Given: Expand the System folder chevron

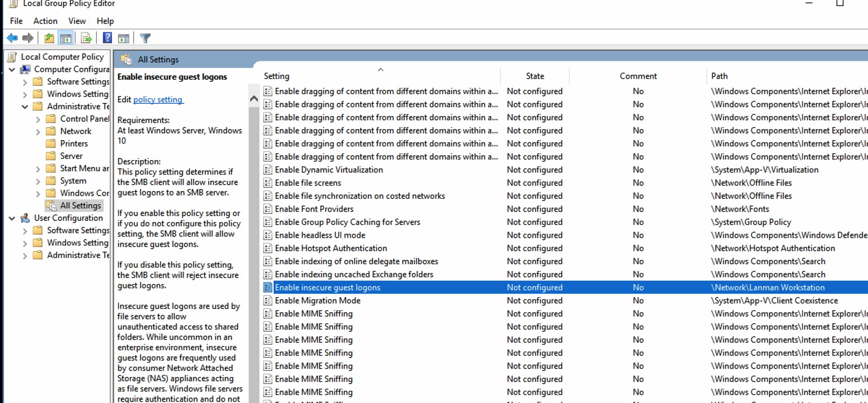Looking at the screenshot, I should coord(38,181).
